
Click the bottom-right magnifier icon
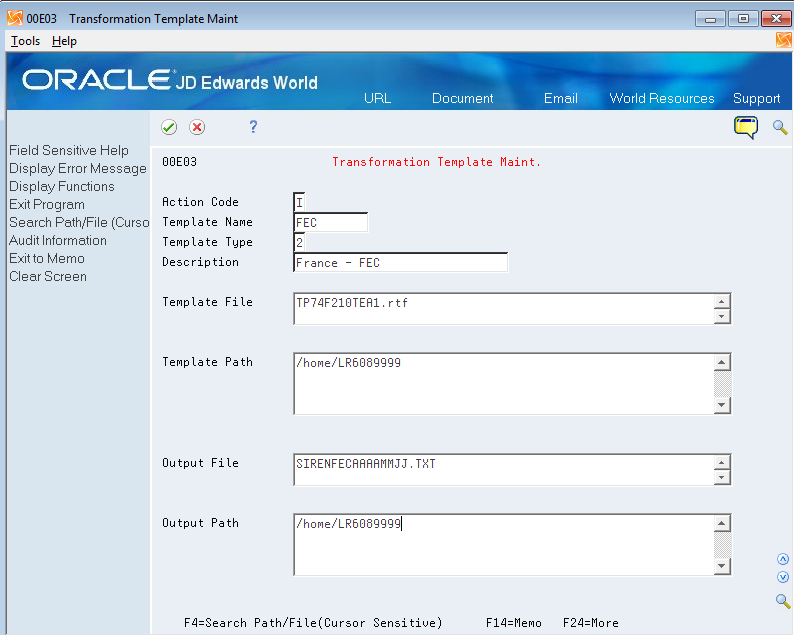[x=783, y=601]
